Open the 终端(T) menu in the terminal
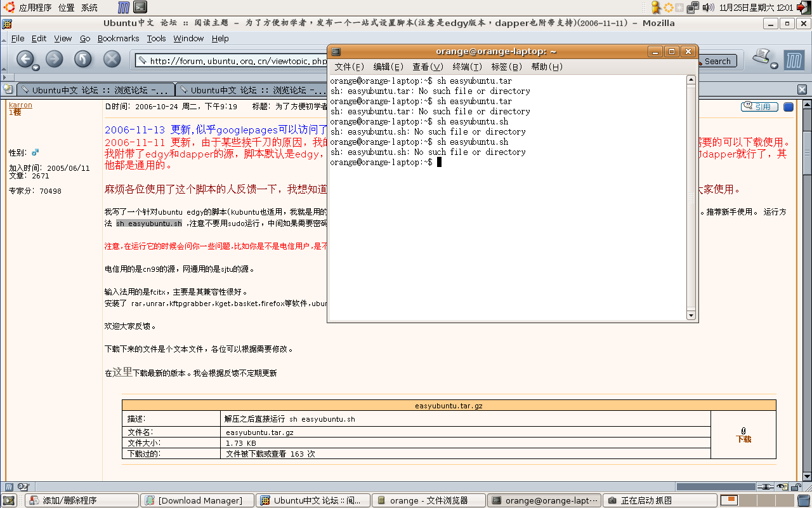Screen dimensions: 812x508 pyautogui.click(x=468, y=67)
